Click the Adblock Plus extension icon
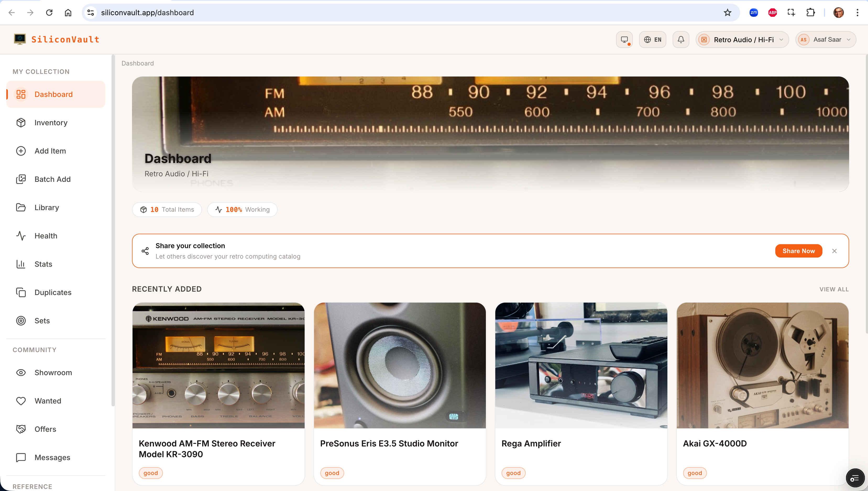This screenshot has width=868, height=491. click(772, 13)
